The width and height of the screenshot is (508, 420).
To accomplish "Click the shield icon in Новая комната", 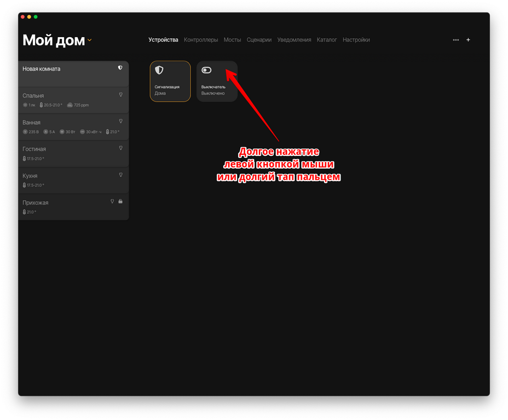I will (120, 68).
